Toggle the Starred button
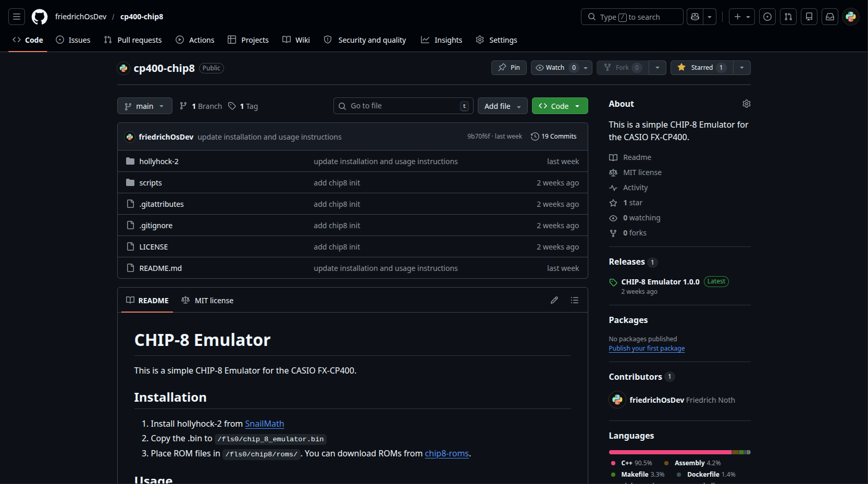The height and width of the screenshot is (484, 868). tap(701, 67)
